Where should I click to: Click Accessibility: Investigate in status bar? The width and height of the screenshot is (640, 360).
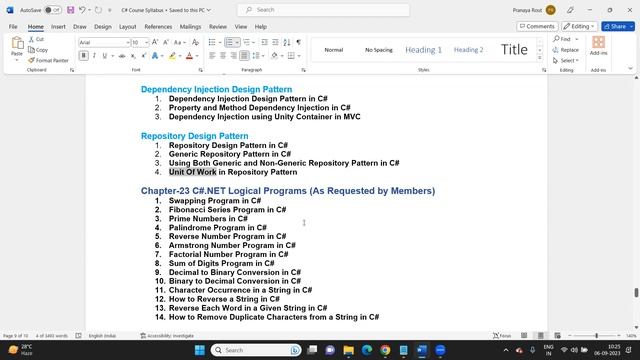coord(167,336)
